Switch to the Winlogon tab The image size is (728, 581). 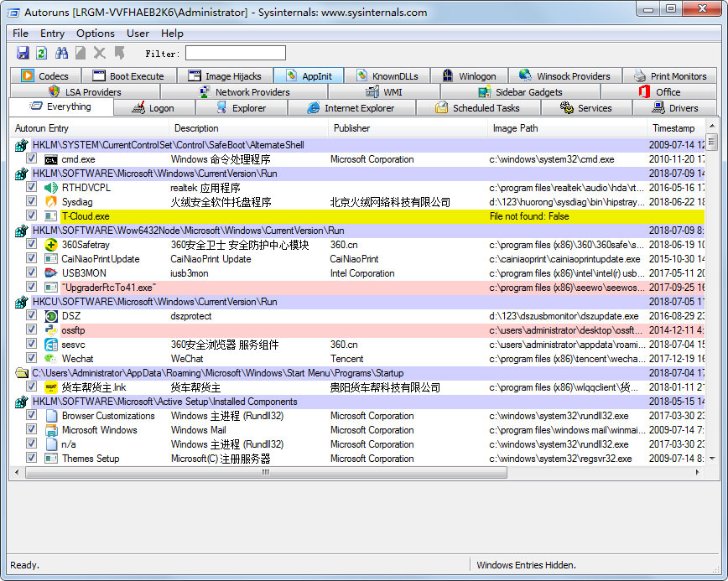[x=469, y=76]
